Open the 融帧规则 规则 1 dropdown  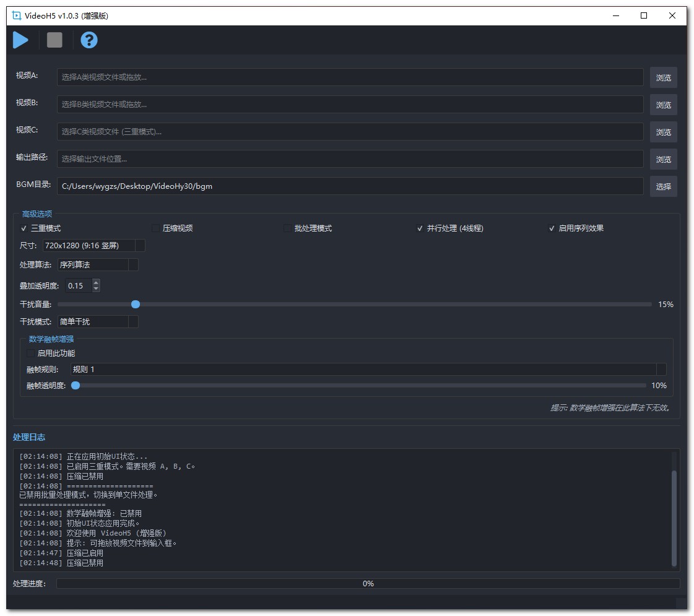[368, 369]
